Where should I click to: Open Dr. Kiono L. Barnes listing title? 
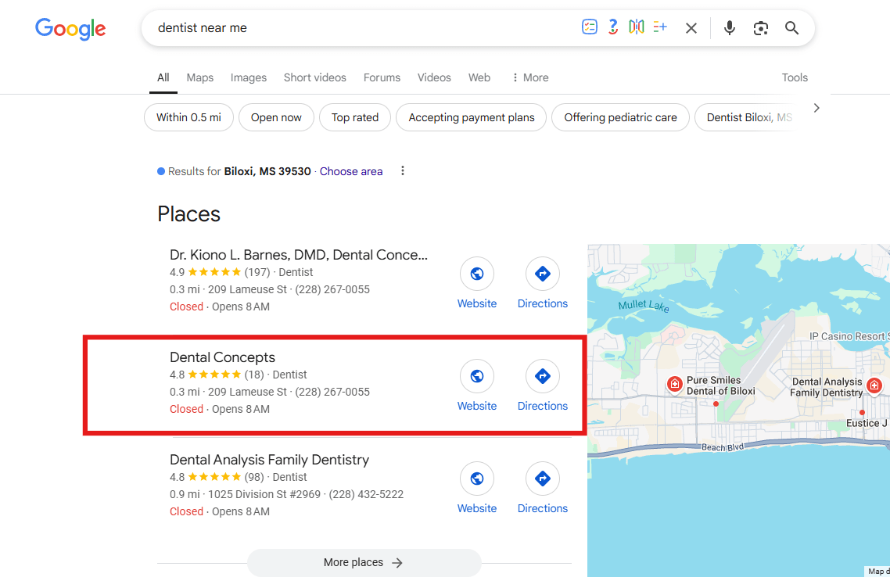coord(299,255)
